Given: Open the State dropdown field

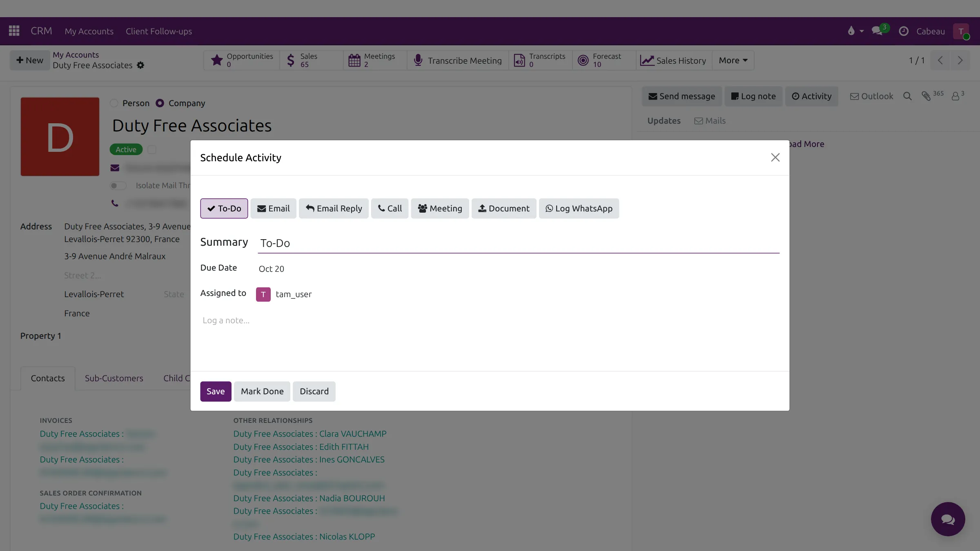Looking at the screenshot, I should click(174, 294).
